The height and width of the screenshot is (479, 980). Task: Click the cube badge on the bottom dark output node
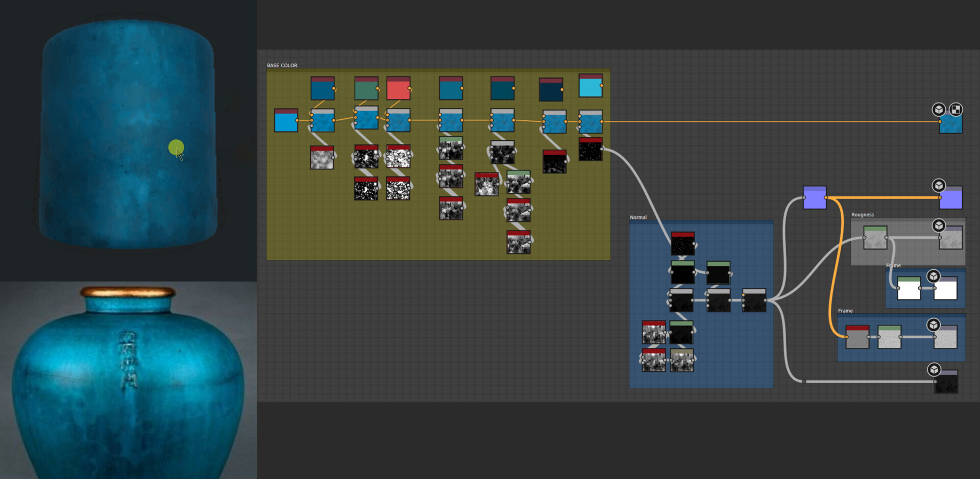point(934,369)
